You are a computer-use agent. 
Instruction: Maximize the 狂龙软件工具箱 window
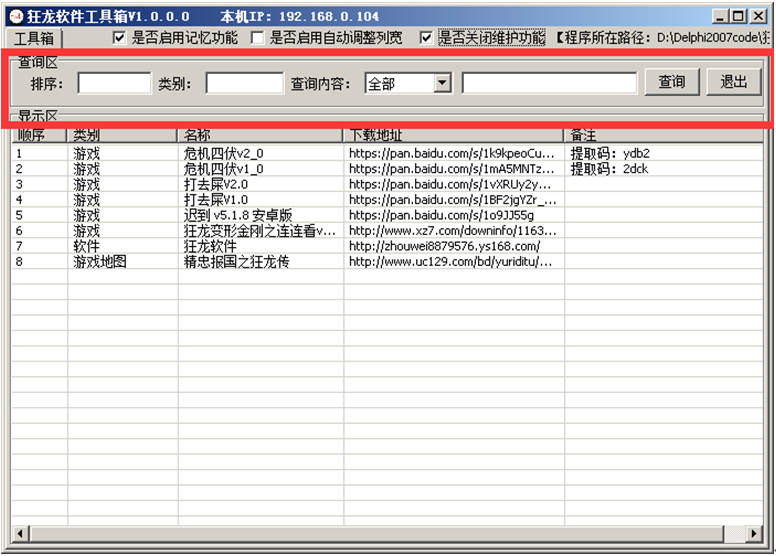coord(738,16)
